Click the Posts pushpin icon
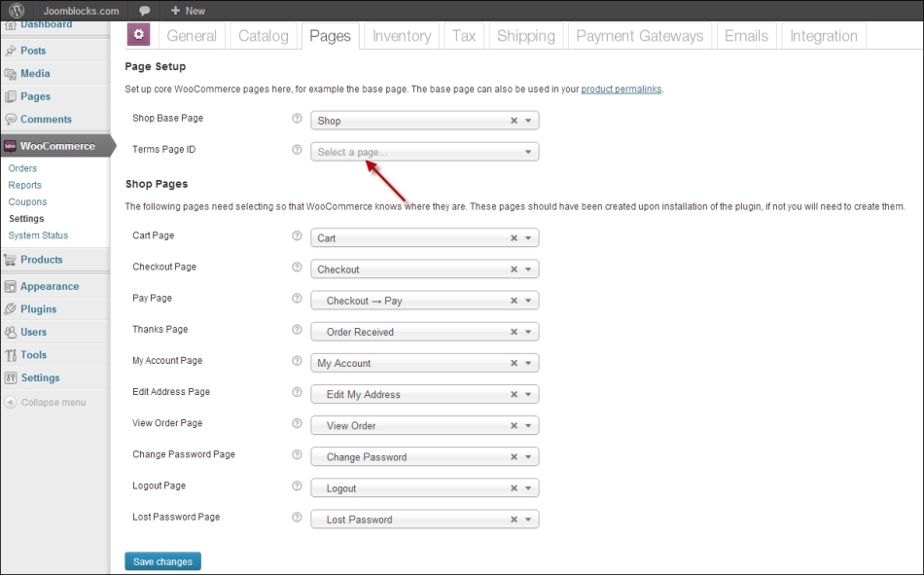Image resolution: width=924 pixels, height=575 pixels. [10, 51]
